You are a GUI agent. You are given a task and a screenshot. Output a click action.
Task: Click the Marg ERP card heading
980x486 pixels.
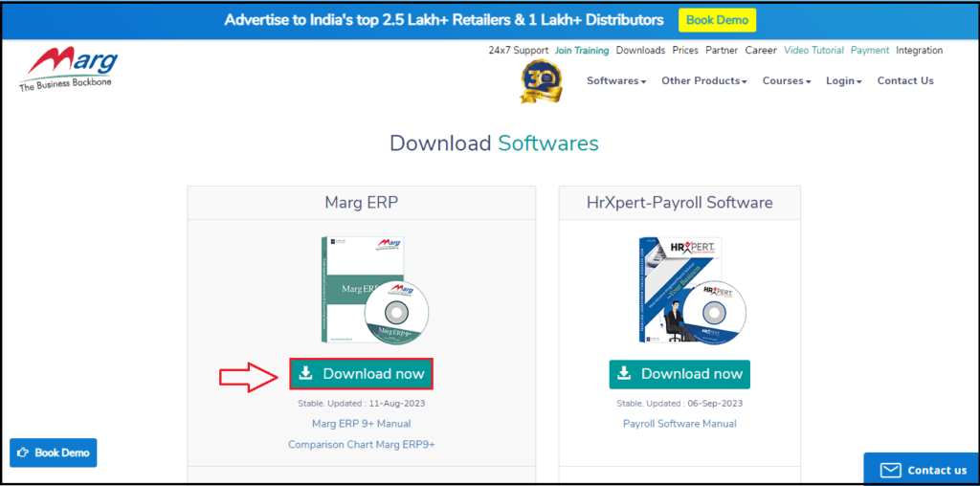click(361, 203)
